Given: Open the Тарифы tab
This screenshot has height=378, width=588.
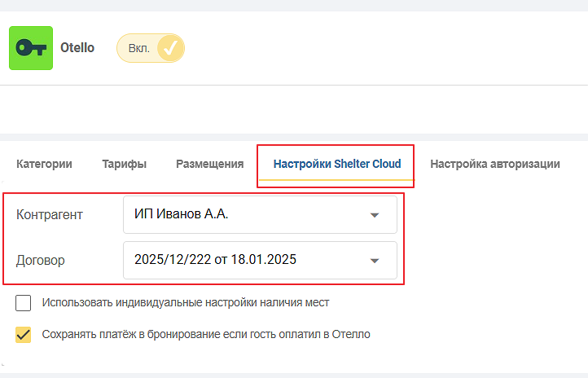Looking at the screenshot, I should coord(124,164).
